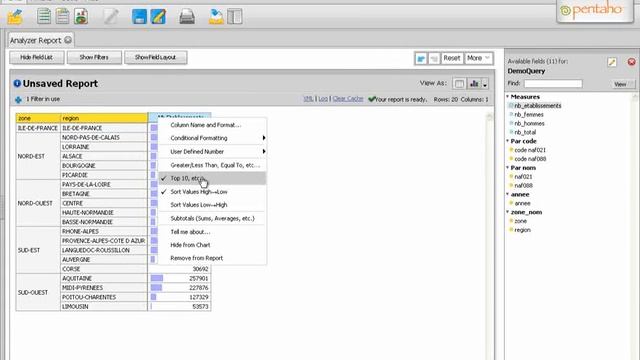Viewport: 640px width, 360px height.
Task: Click the greyed Redo arrow icon
Action: (434, 59)
